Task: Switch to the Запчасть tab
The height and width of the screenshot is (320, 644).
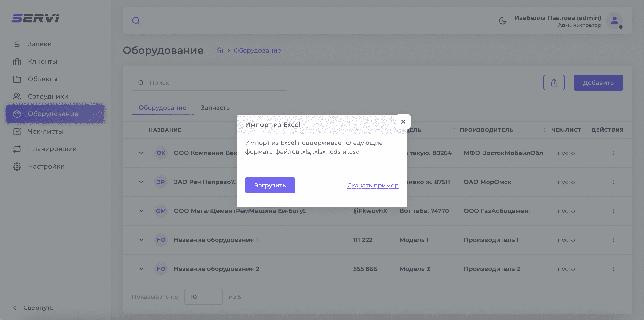Action: tap(215, 108)
